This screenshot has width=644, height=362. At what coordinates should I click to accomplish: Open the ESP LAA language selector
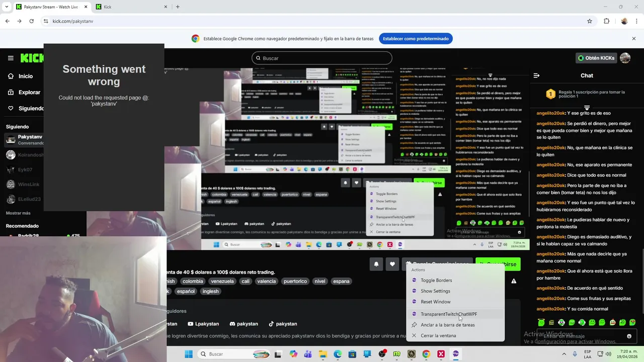click(x=588, y=354)
